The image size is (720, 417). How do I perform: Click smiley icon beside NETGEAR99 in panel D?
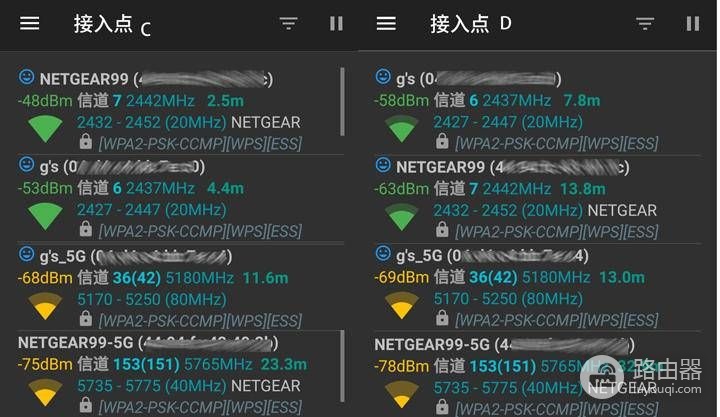point(383,165)
